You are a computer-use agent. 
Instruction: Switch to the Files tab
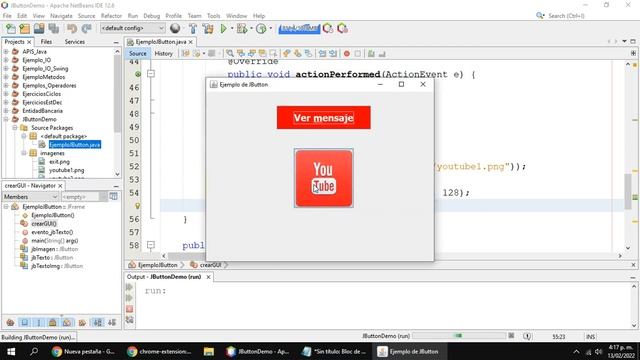click(46, 42)
